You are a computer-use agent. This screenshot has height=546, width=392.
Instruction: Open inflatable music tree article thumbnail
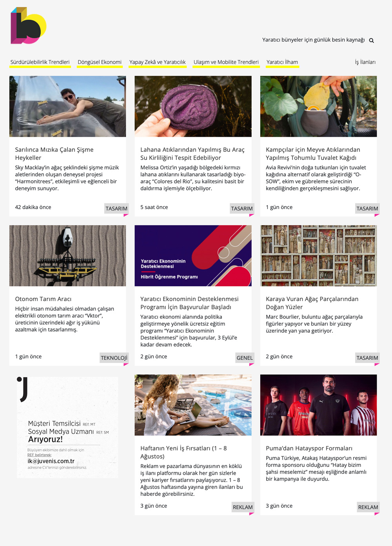point(68,106)
